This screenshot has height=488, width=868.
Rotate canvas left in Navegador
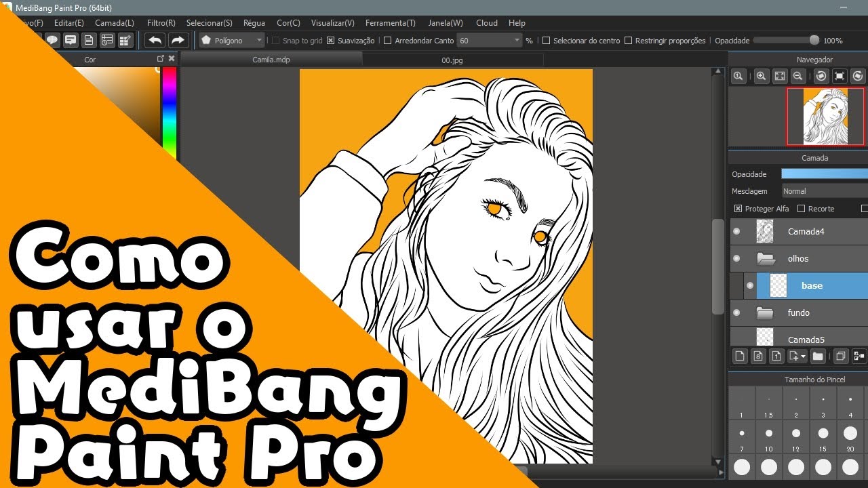pyautogui.click(x=821, y=77)
